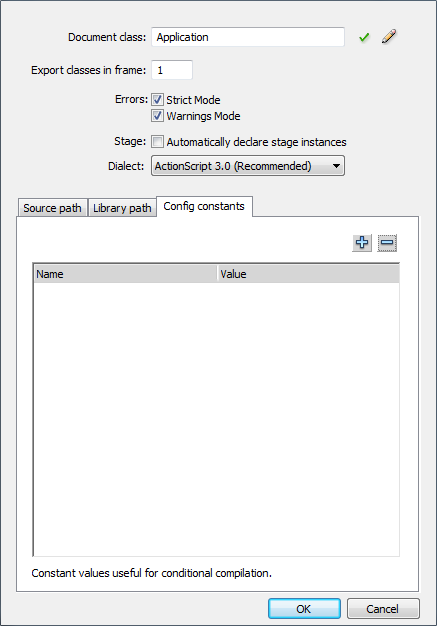The width and height of the screenshot is (437, 626).
Task: Confirm settings with the OK button
Action: point(304,609)
